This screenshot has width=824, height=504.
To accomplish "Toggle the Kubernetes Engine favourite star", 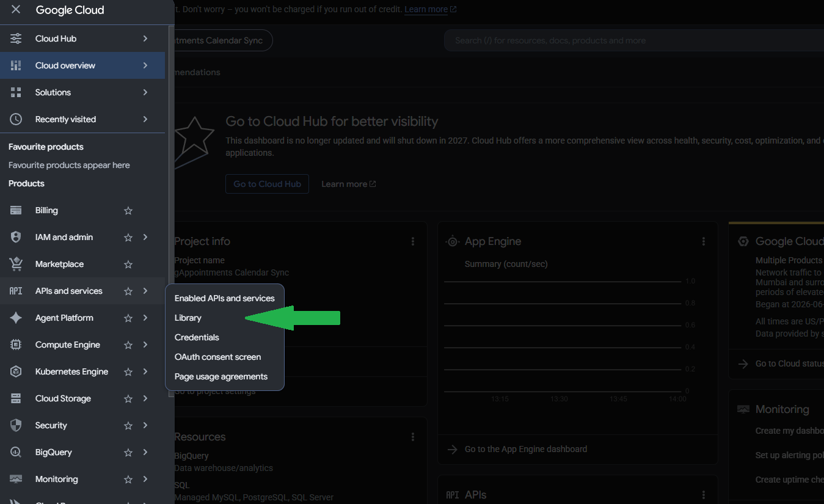I will point(128,371).
